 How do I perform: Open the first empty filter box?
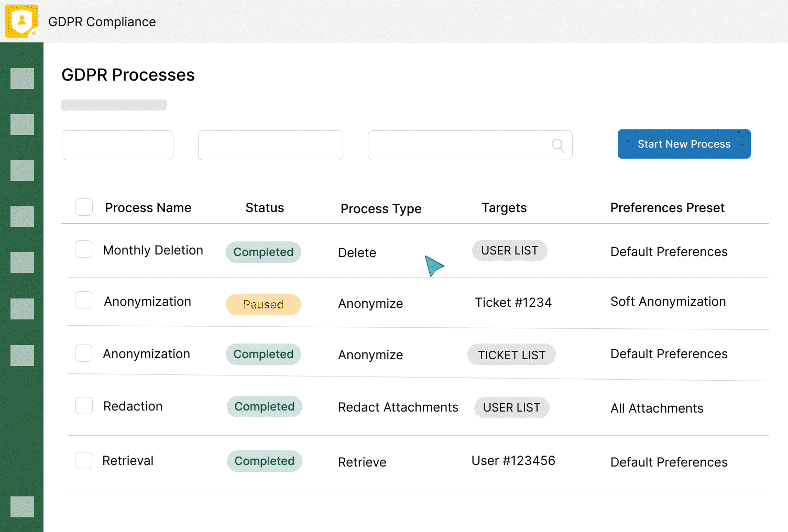(117, 145)
